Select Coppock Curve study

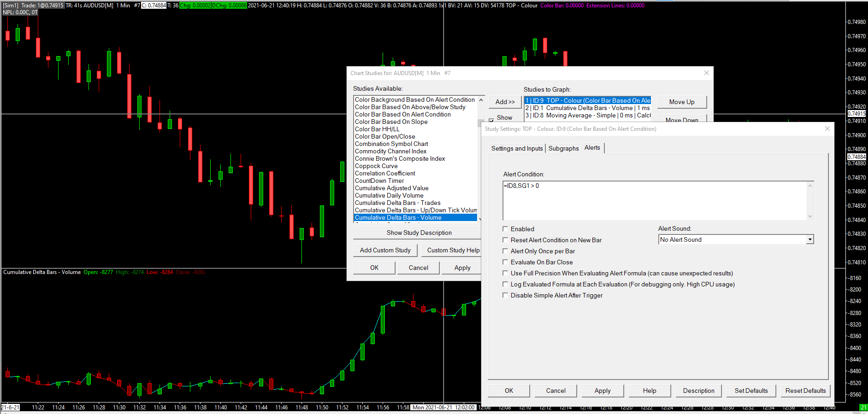(415, 166)
